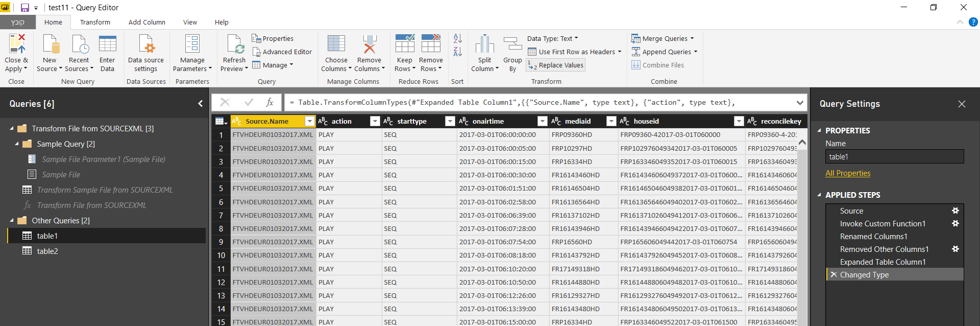Click the Choose Columns icon

coord(336,44)
